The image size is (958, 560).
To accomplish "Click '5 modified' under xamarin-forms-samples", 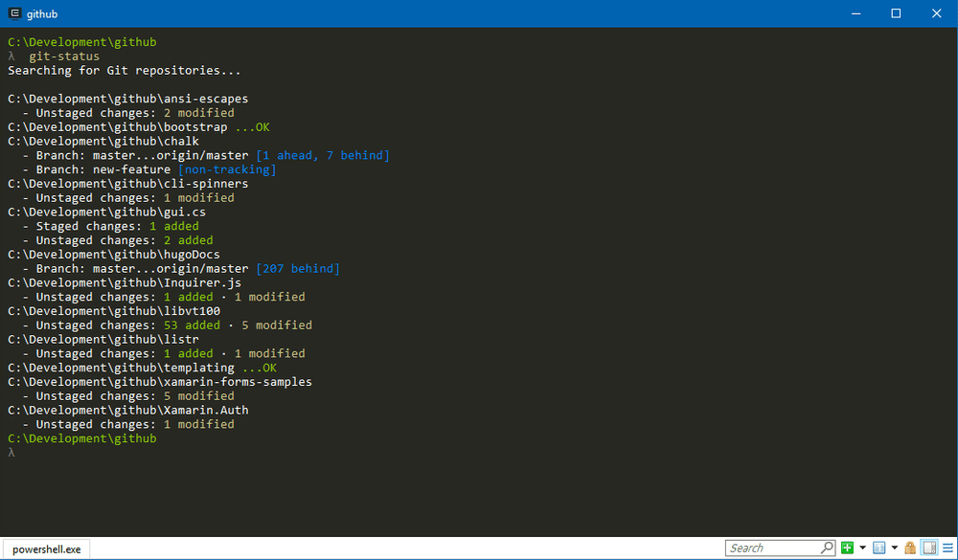I will click(x=199, y=395).
